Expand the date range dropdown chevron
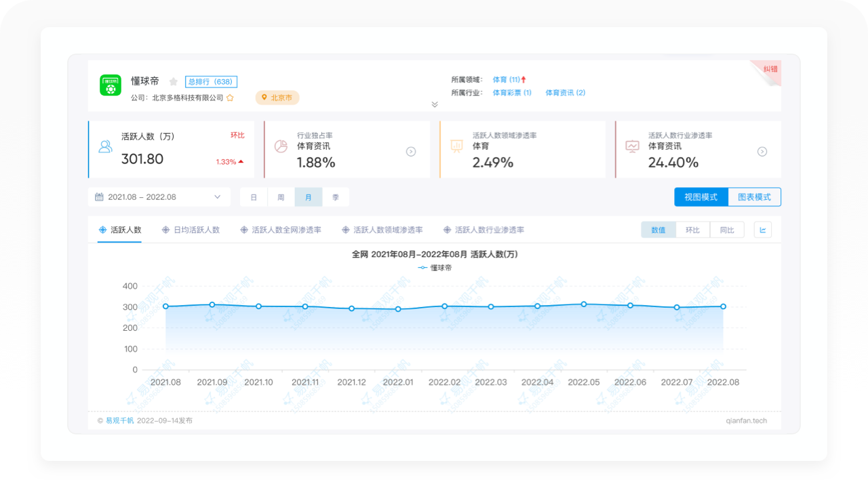Viewport: 868px width, 488px height. [x=218, y=197]
